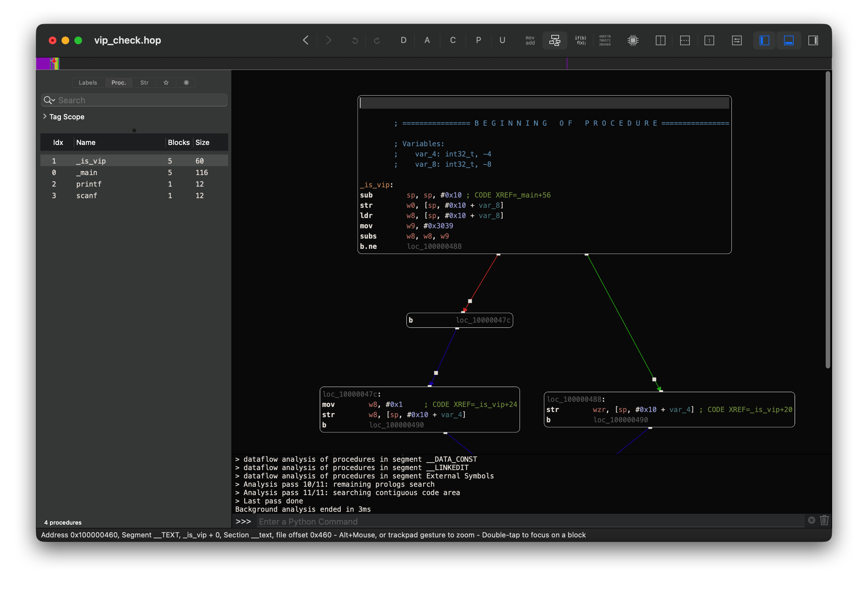Mark selection as undefined (U)
This screenshot has width=868, height=590.
tap(502, 40)
